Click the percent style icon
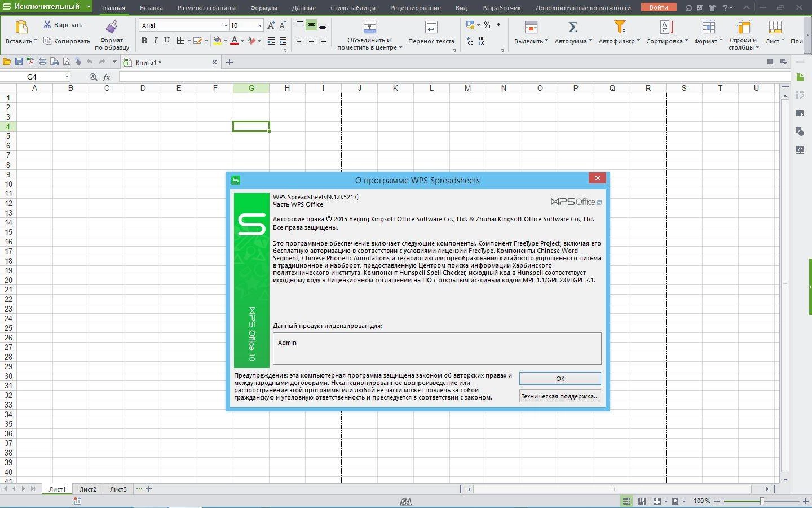 click(487, 25)
